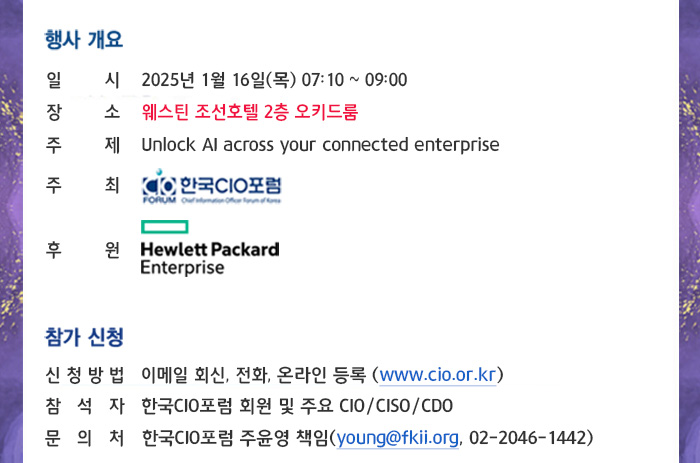Click the 한국CIO포럼 logo image
This screenshot has height=463, width=700.
[x=212, y=187]
